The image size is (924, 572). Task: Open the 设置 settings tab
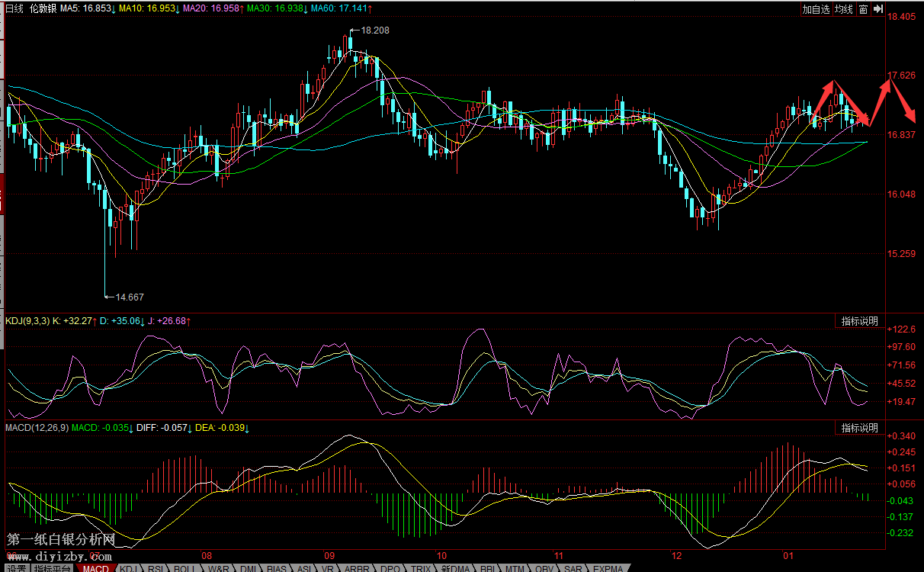pyautogui.click(x=17, y=568)
